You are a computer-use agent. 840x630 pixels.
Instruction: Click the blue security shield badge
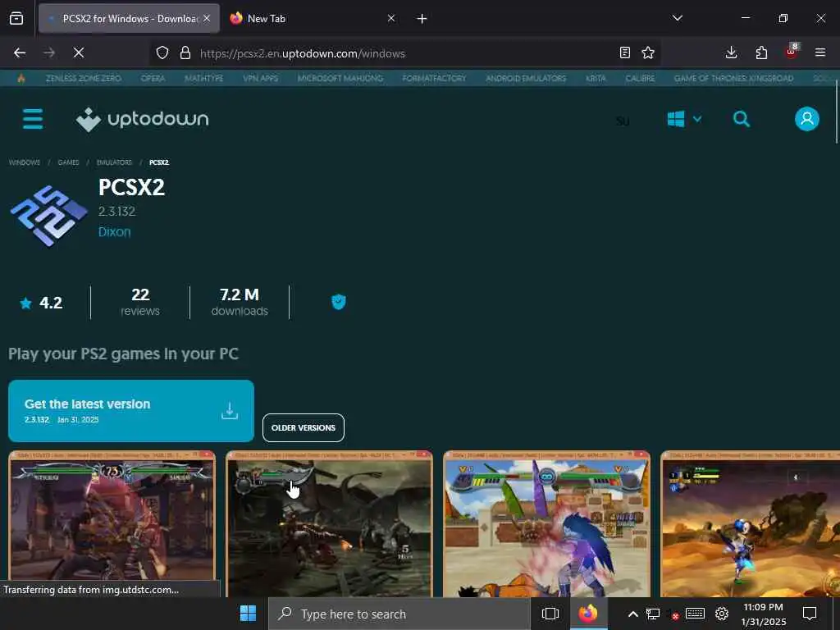pyautogui.click(x=339, y=302)
